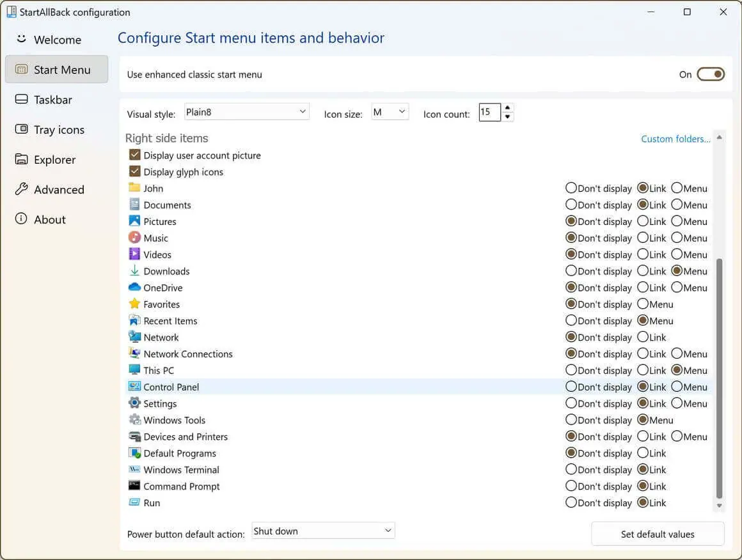Open the About section
This screenshot has height=560, width=742.
(57, 219)
